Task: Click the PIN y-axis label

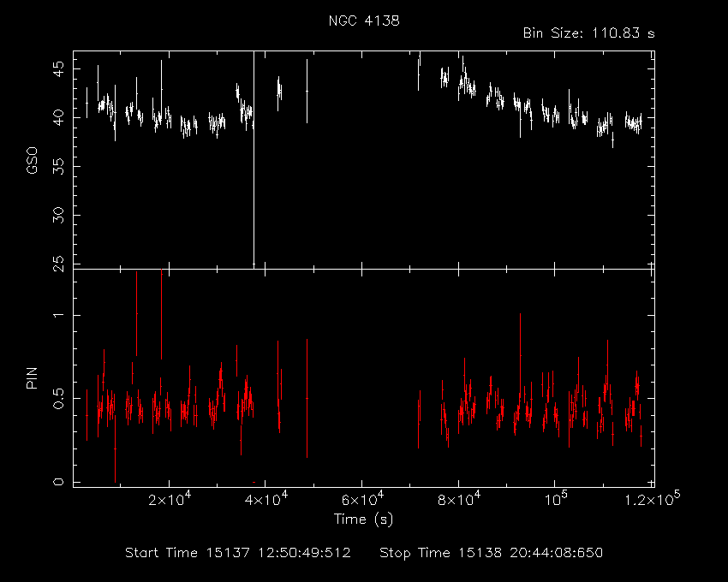Action: [x=32, y=377]
